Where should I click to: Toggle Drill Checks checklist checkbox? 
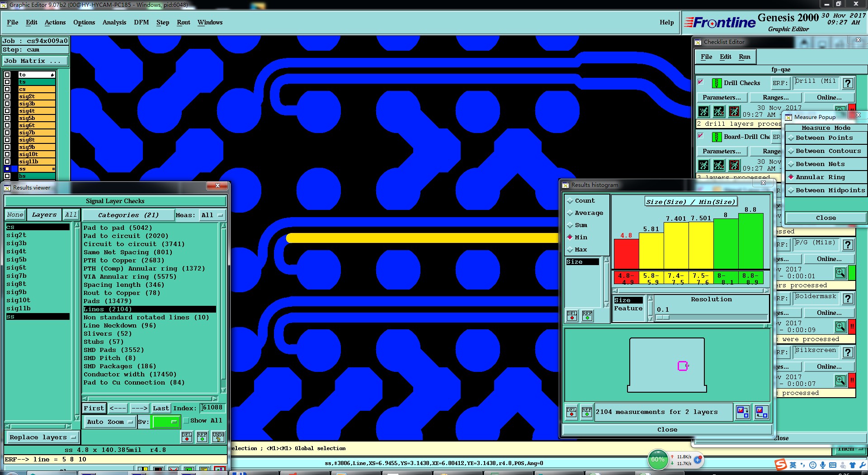[x=701, y=82]
